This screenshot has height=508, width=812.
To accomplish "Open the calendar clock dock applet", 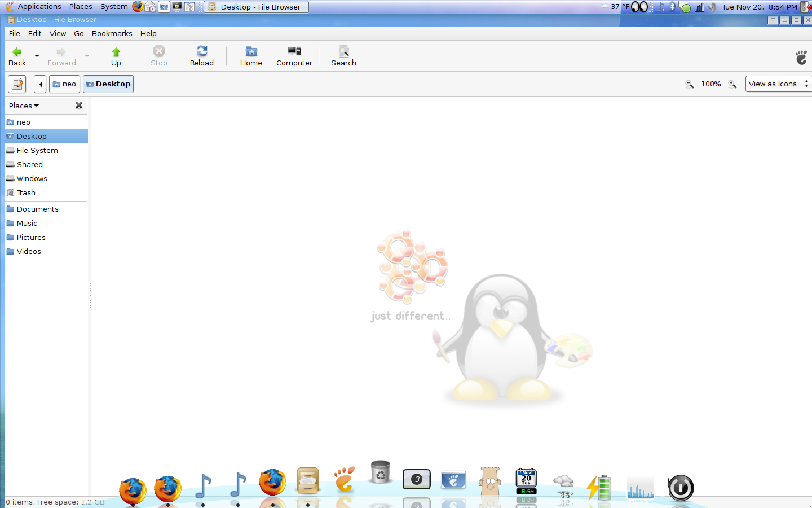I will coord(526,481).
